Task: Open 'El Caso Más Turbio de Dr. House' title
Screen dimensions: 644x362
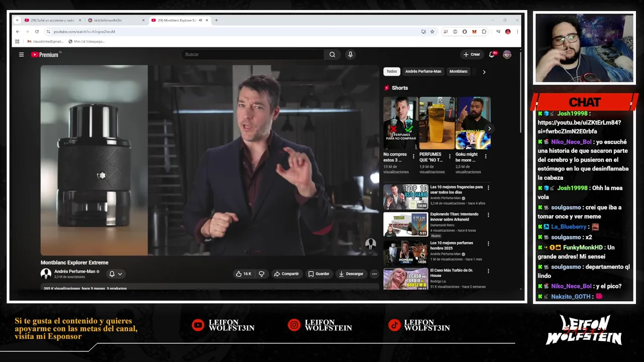Action: [452, 273]
